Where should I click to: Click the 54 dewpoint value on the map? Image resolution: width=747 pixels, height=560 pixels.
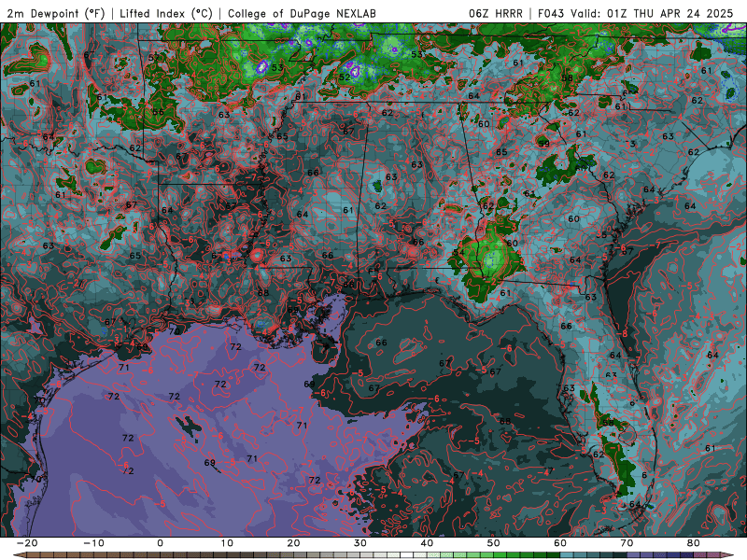(458, 252)
